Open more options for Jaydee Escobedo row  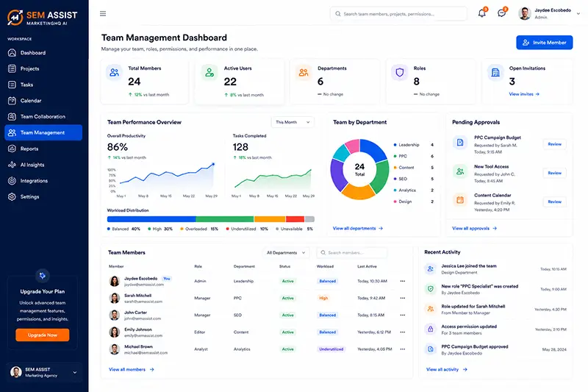(x=402, y=281)
